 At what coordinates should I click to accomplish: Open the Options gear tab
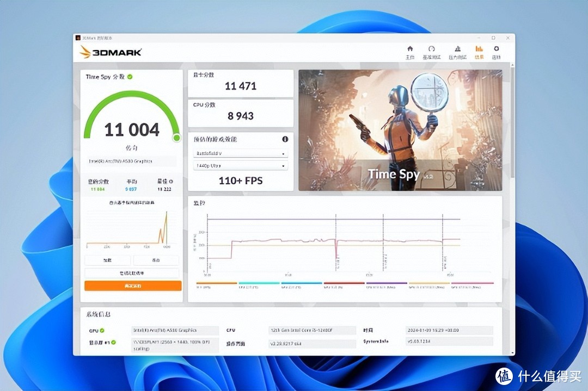click(496, 52)
